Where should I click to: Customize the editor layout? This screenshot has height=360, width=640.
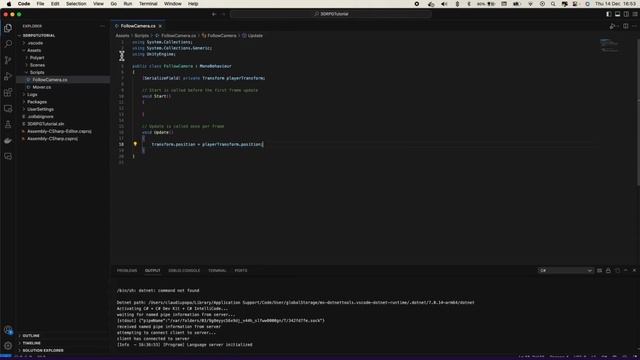point(635,14)
